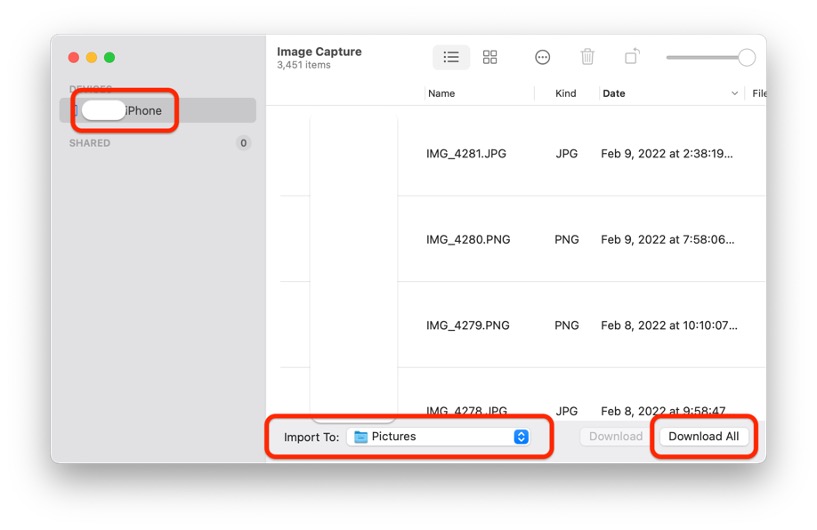
Task: Select the IMG_4281.JPG row
Action: [468, 154]
